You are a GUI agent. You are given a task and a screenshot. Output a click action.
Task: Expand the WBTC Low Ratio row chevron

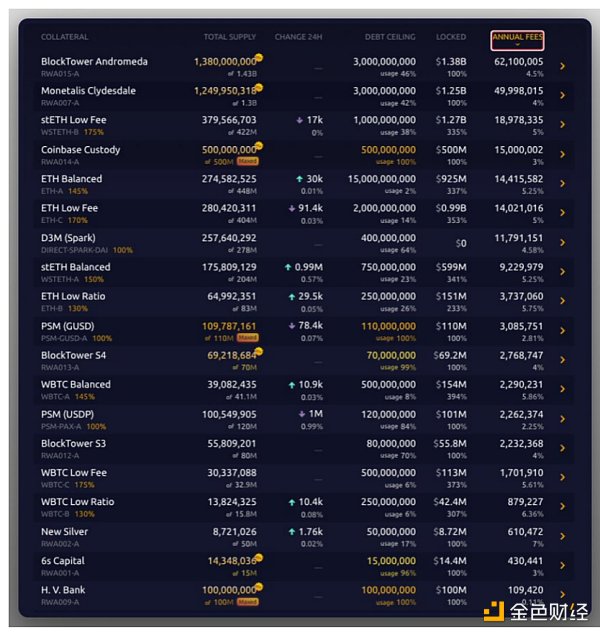tap(563, 507)
